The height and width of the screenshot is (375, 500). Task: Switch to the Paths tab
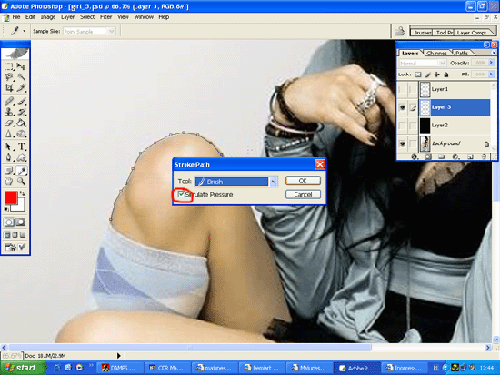click(461, 53)
